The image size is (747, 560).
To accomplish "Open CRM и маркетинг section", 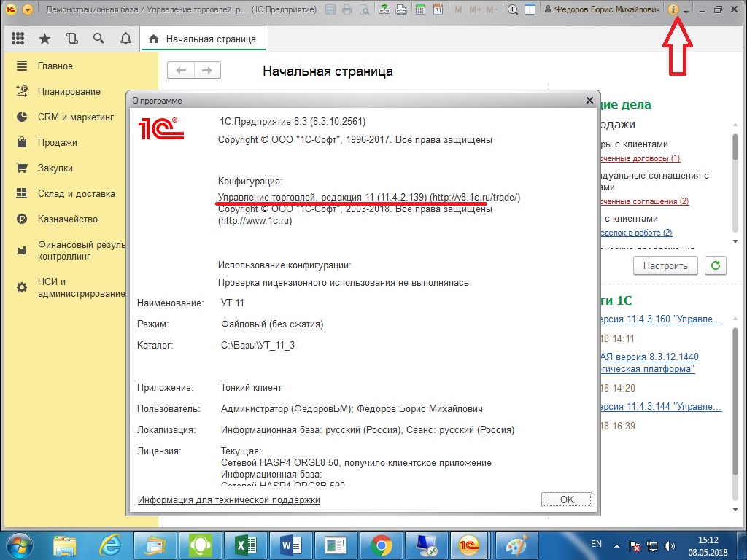I will 76,117.
